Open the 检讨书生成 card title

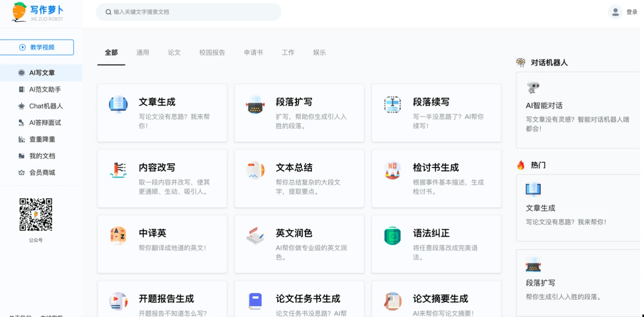click(x=436, y=167)
